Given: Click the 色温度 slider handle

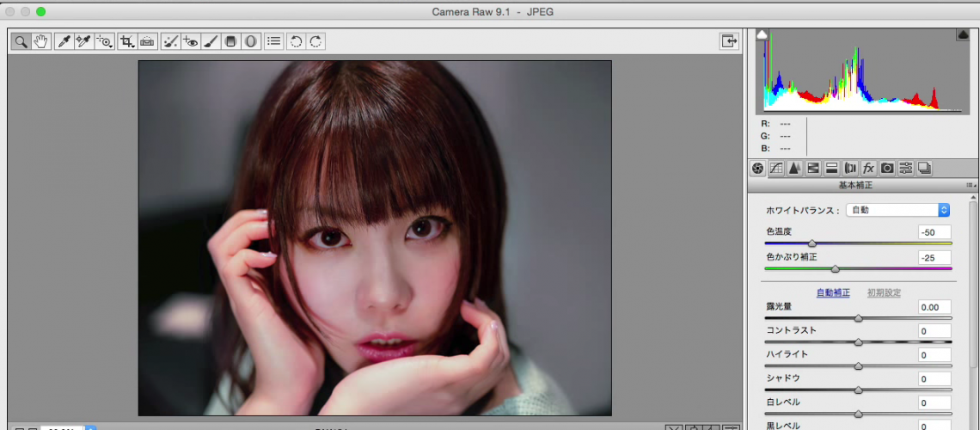Looking at the screenshot, I should point(812,243).
